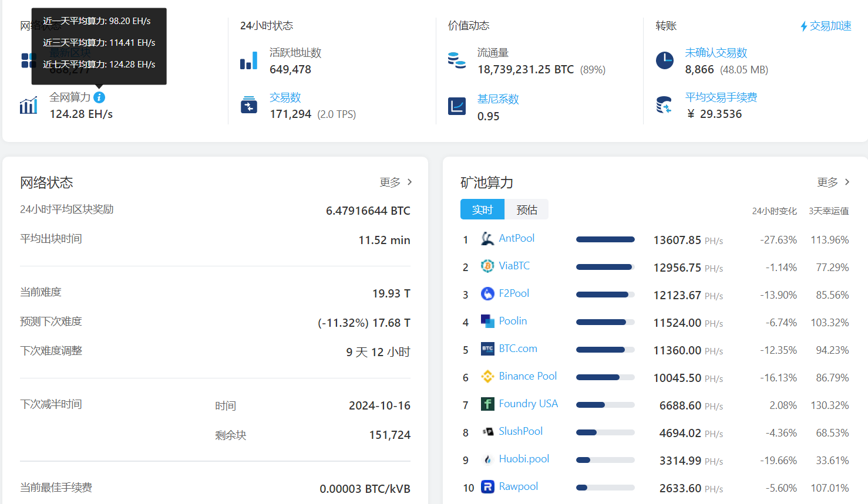The height and width of the screenshot is (504, 868).
Task: Click the Poolin logo icon
Action: click(487, 322)
